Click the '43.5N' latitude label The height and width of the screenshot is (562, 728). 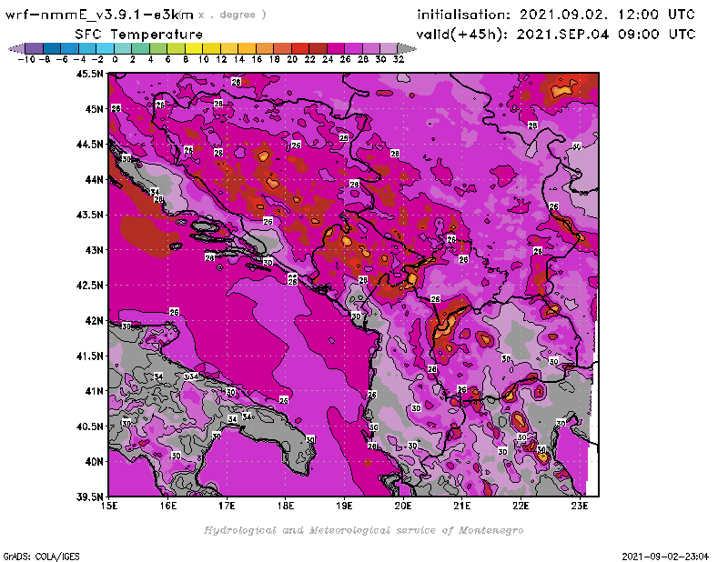click(89, 215)
